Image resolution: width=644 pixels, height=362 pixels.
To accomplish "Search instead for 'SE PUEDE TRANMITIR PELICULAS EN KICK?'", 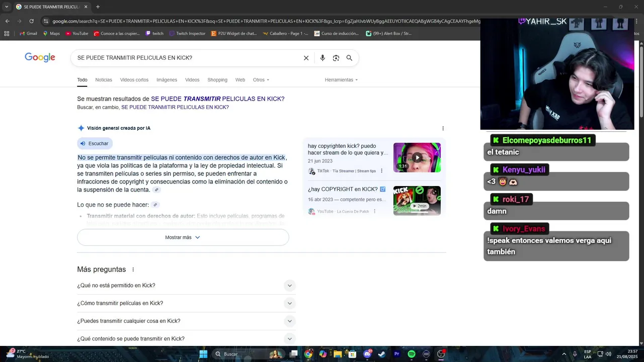I will (x=175, y=108).
